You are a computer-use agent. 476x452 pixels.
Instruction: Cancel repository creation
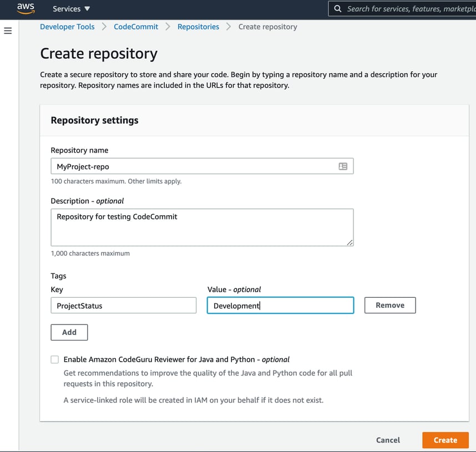coord(388,440)
